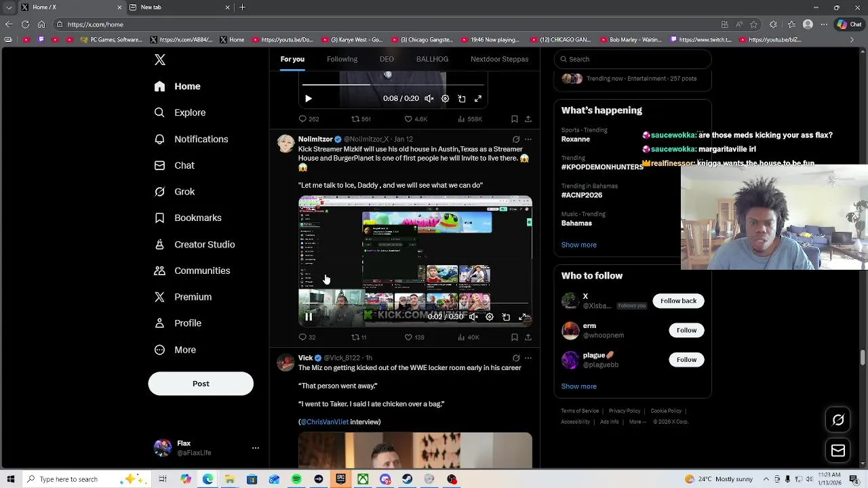Image resolution: width=868 pixels, height=488 pixels.
Task: Toggle picture-in-picture on Mizkif video
Action: [x=506, y=317]
